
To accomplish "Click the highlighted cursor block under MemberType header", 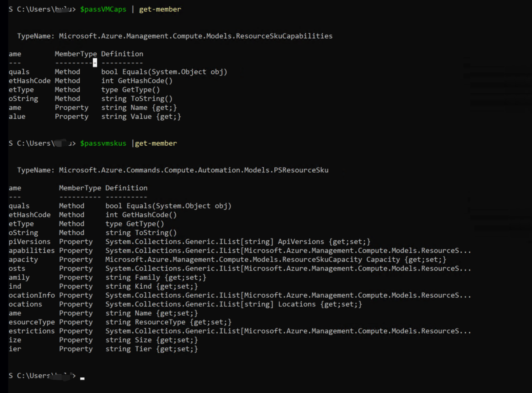I will [x=95, y=63].
